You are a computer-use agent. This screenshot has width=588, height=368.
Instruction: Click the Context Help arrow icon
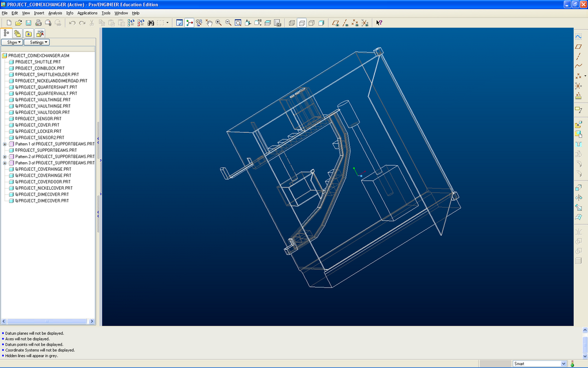[x=379, y=23]
